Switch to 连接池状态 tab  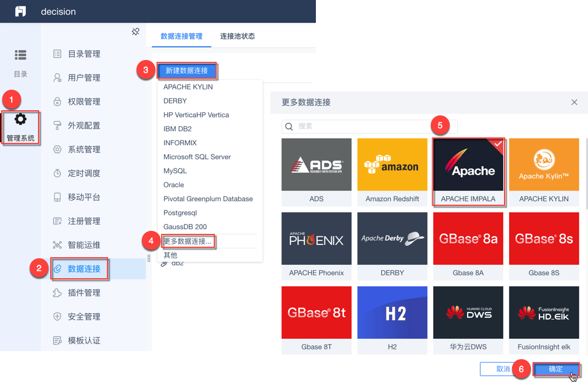(x=238, y=36)
